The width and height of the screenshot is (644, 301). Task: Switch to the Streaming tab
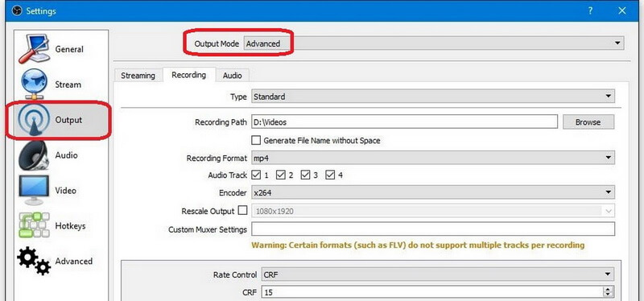tap(138, 76)
